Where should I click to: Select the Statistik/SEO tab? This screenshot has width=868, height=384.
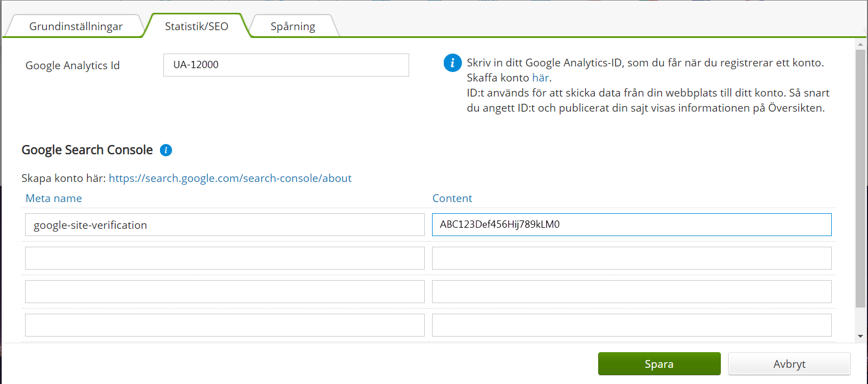(x=196, y=26)
